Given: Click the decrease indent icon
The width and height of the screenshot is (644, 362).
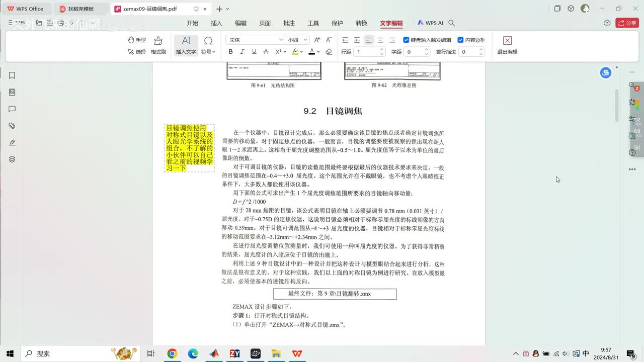Looking at the screenshot, I should pos(345,40).
